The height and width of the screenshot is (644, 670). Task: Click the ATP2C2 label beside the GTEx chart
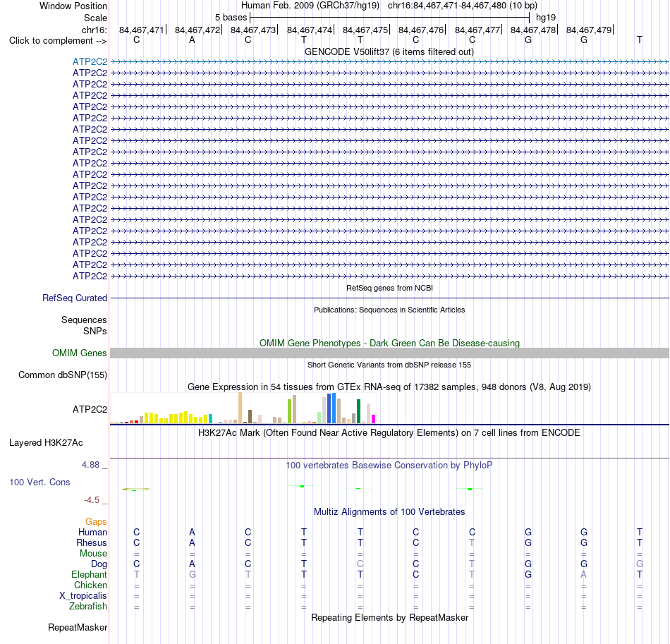point(90,409)
